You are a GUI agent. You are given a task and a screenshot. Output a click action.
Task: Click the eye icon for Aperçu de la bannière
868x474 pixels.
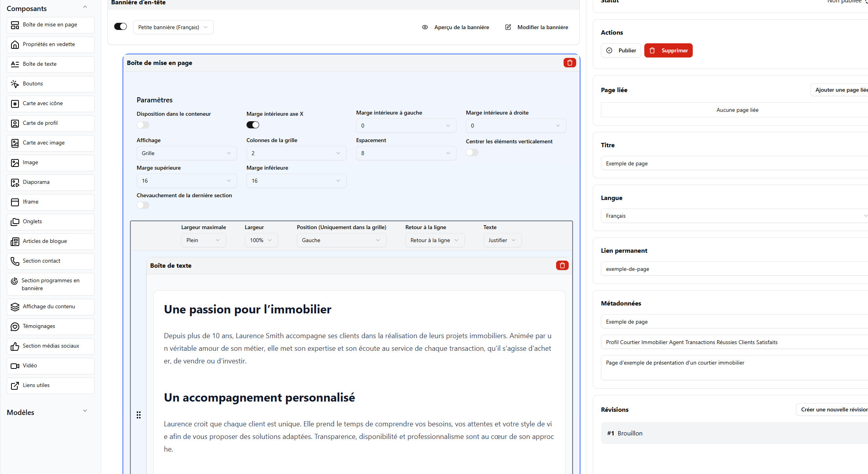coord(425,27)
